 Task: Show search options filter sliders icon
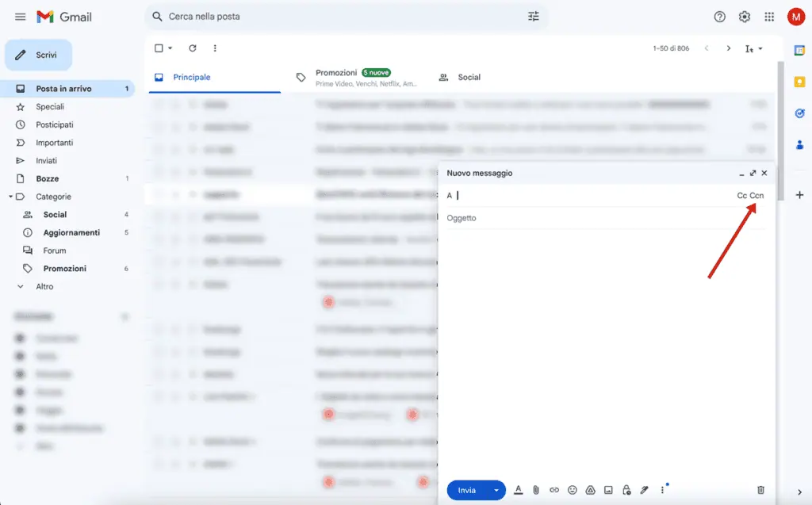coord(534,17)
